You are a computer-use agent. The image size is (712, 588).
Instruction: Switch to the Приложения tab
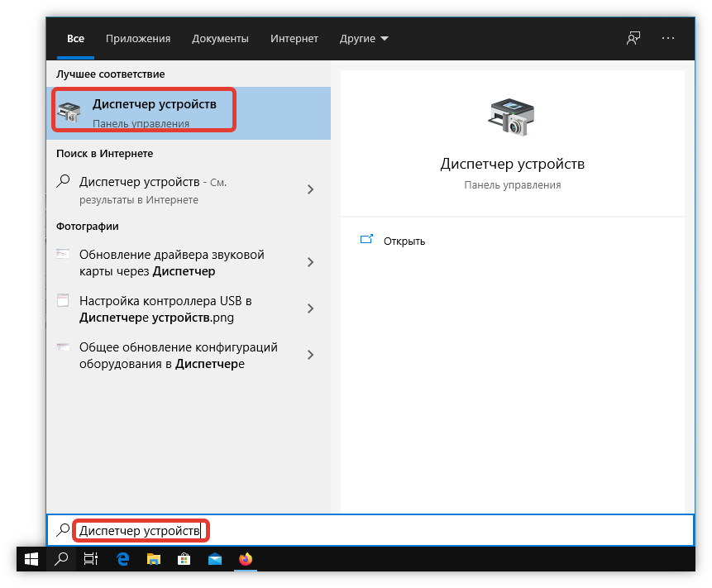tap(138, 39)
